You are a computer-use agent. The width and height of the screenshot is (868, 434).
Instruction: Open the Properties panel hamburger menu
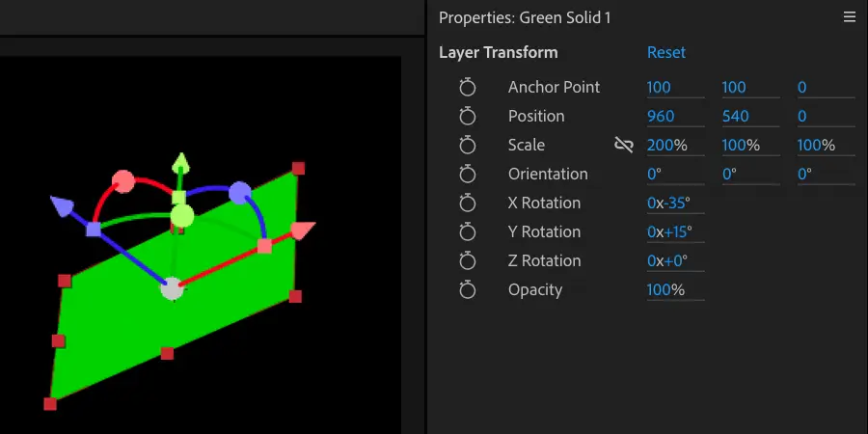pyautogui.click(x=849, y=17)
